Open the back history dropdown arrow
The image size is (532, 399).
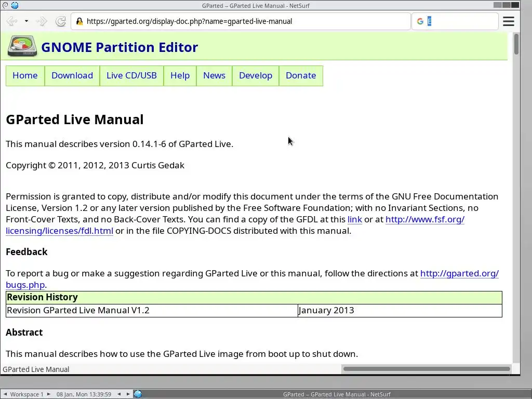(26, 21)
